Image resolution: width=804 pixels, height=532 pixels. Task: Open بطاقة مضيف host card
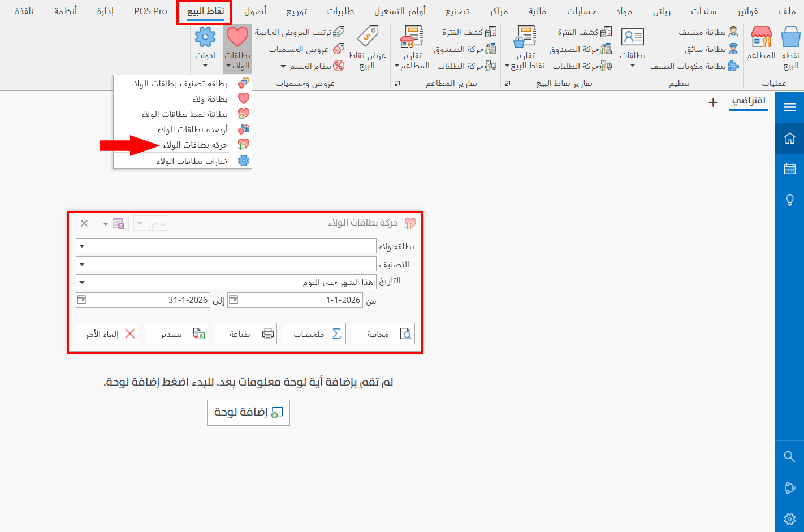[708, 32]
